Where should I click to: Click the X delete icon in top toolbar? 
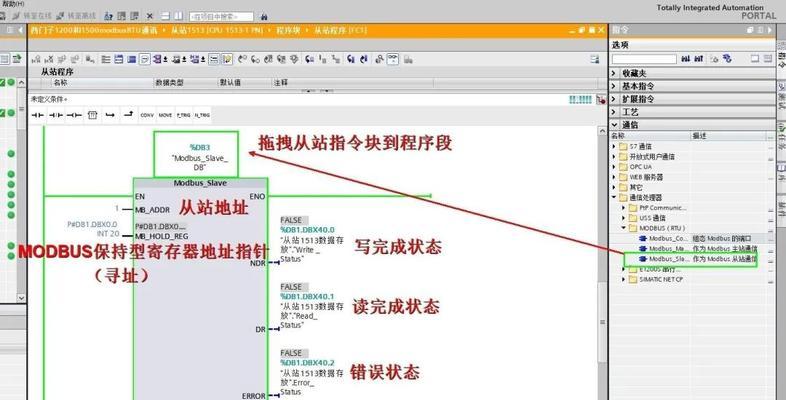click(x=150, y=17)
